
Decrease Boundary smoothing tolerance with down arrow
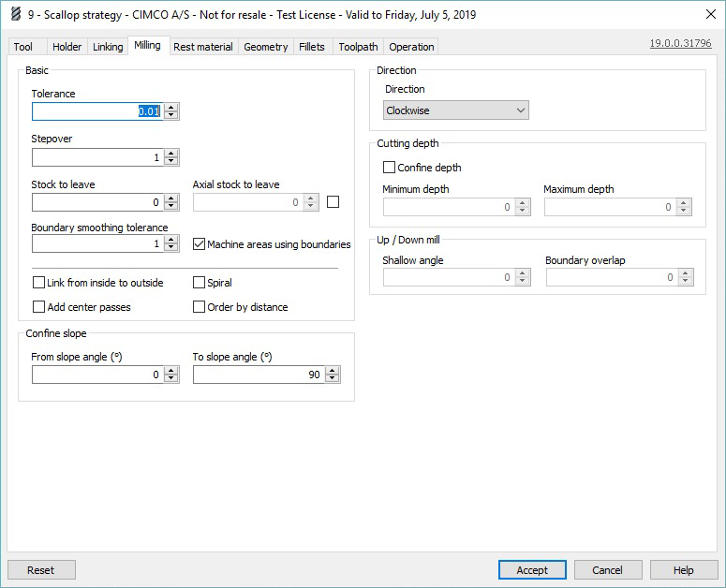click(x=171, y=248)
